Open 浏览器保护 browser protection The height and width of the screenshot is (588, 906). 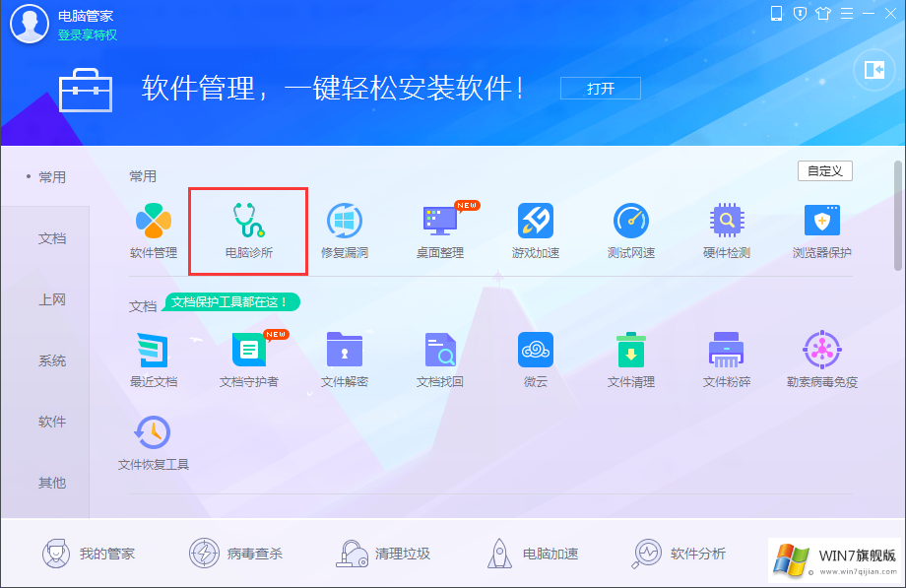click(x=822, y=230)
